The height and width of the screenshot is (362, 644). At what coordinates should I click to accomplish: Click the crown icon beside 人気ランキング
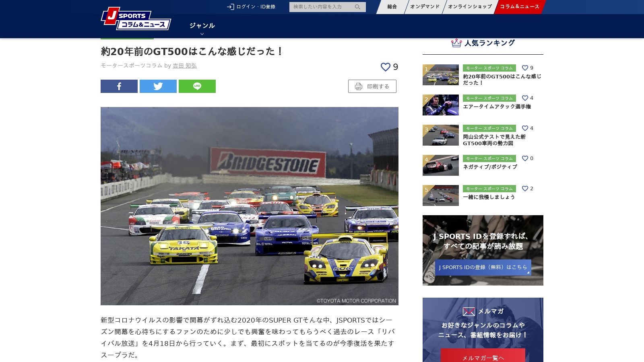click(x=456, y=43)
